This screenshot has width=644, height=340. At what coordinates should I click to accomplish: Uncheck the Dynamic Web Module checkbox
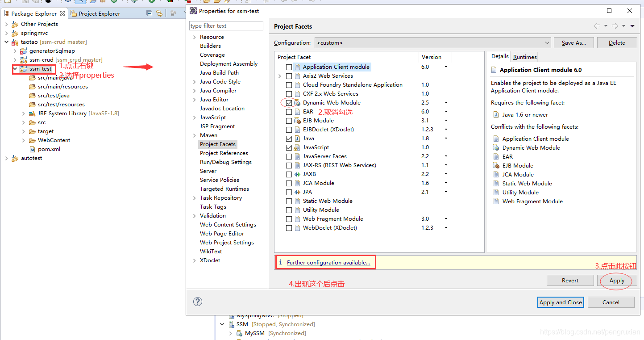(x=289, y=103)
